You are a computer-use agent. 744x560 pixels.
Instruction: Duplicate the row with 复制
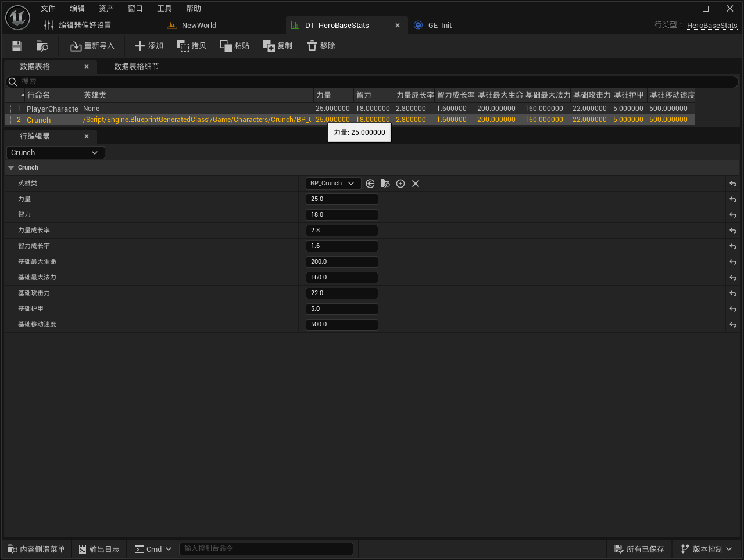pyautogui.click(x=278, y=46)
